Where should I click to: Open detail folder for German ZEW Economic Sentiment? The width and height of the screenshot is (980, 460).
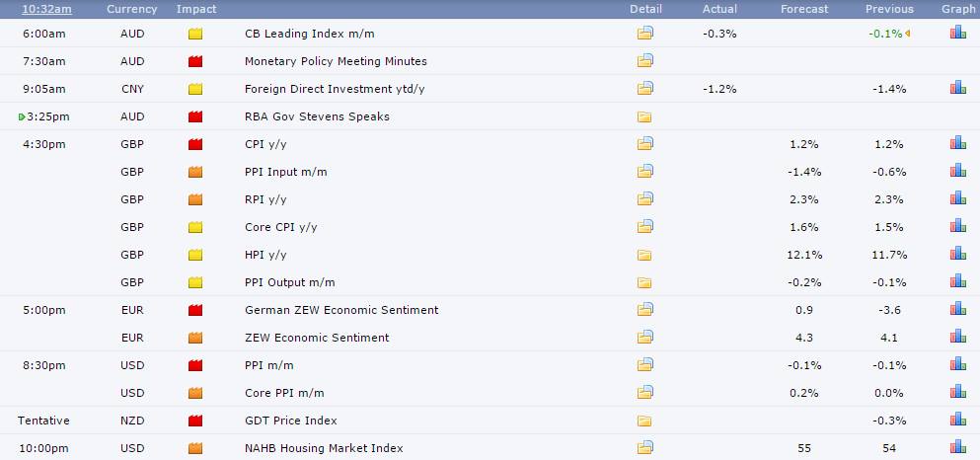[645, 310]
